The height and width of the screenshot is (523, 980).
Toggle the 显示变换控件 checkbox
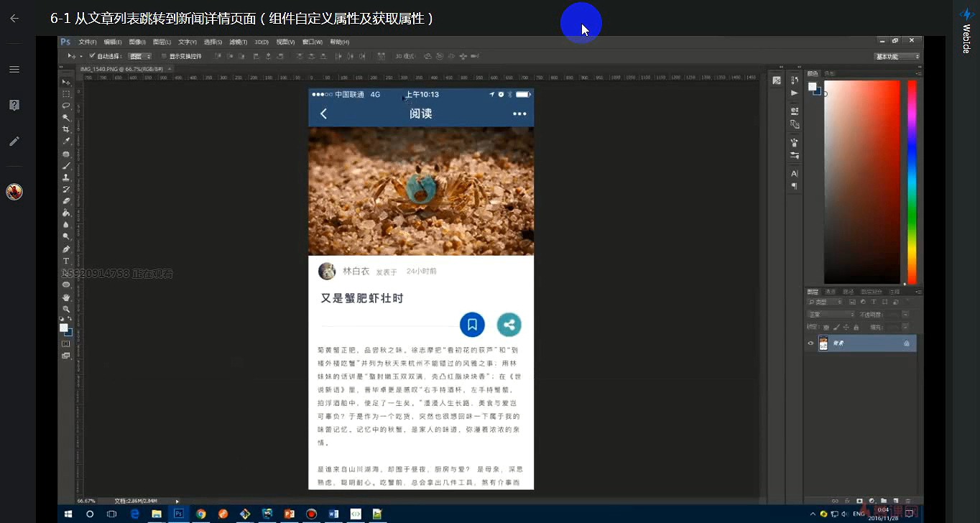pyautogui.click(x=164, y=56)
